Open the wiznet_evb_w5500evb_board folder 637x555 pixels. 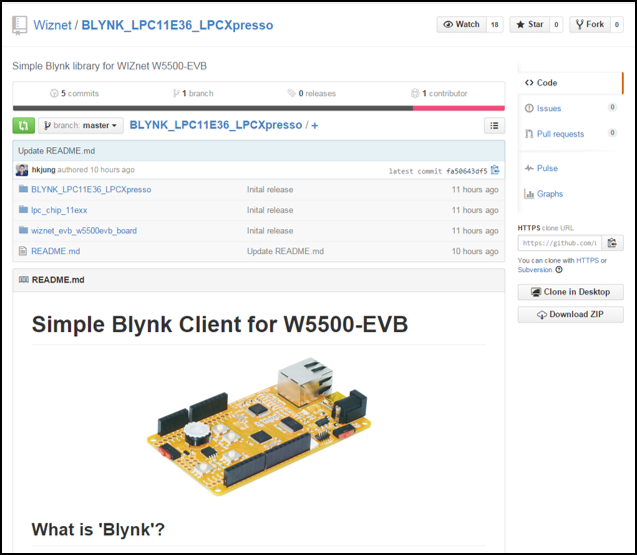coord(84,231)
